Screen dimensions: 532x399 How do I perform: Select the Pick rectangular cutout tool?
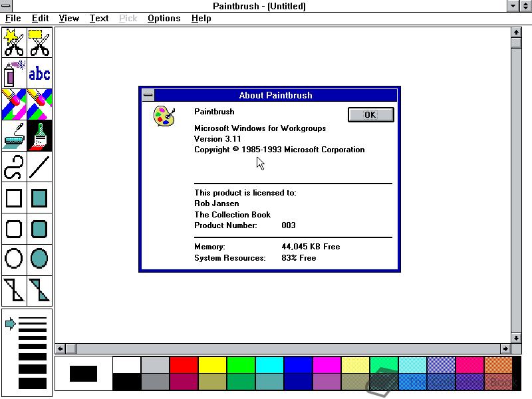pyautogui.click(x=40, y=43)
